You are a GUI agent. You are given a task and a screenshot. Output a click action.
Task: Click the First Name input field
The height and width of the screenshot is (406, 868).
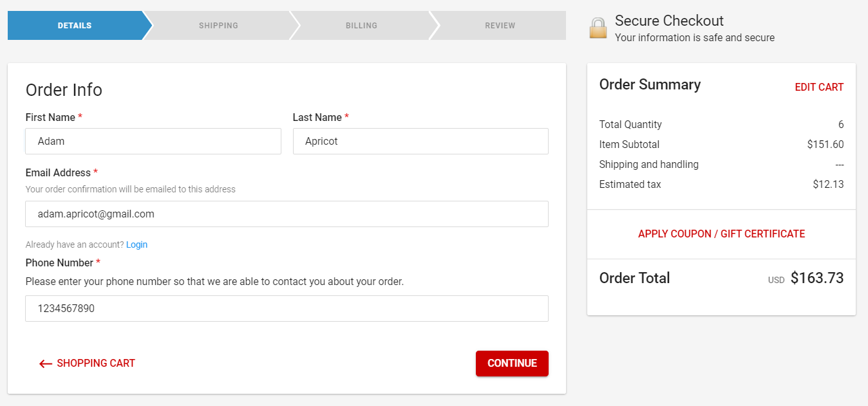153,142
